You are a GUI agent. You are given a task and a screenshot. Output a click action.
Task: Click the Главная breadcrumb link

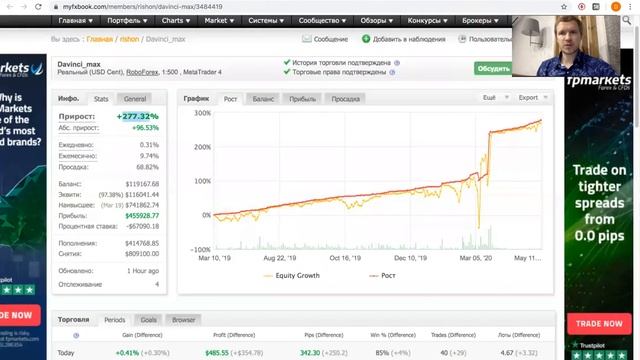click(100, 39)
